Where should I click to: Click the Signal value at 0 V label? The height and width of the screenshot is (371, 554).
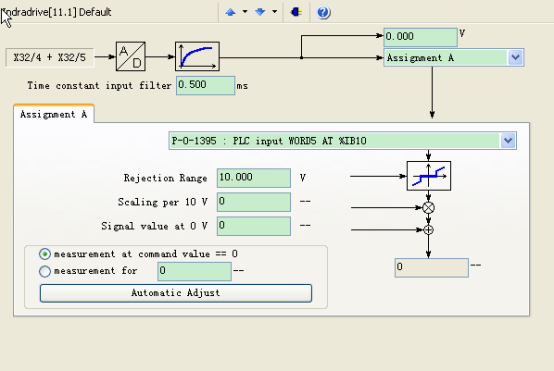tap(154, 226)
